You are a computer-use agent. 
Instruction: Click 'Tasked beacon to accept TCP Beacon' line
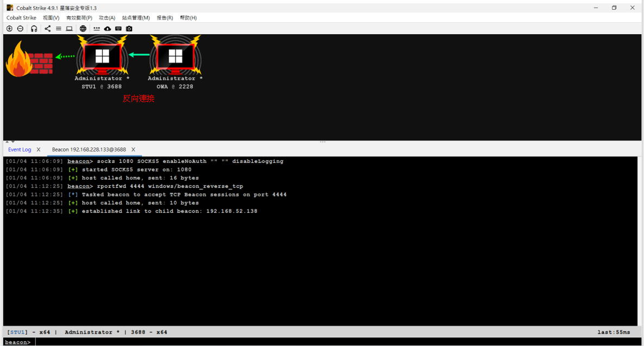pos(146,194)
